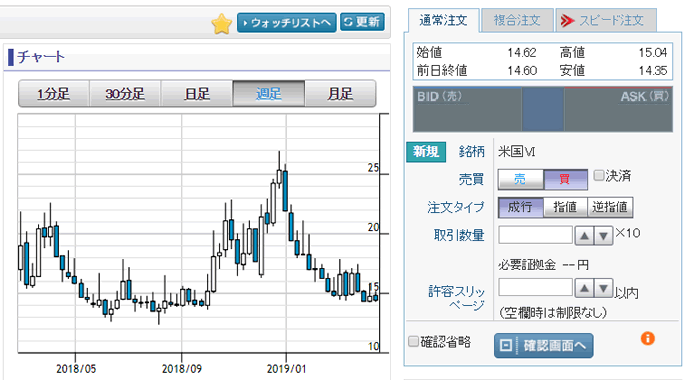Decrease 許容スリッページ with down arrow
Screen dimensions: 685x380
coord(603,288)
